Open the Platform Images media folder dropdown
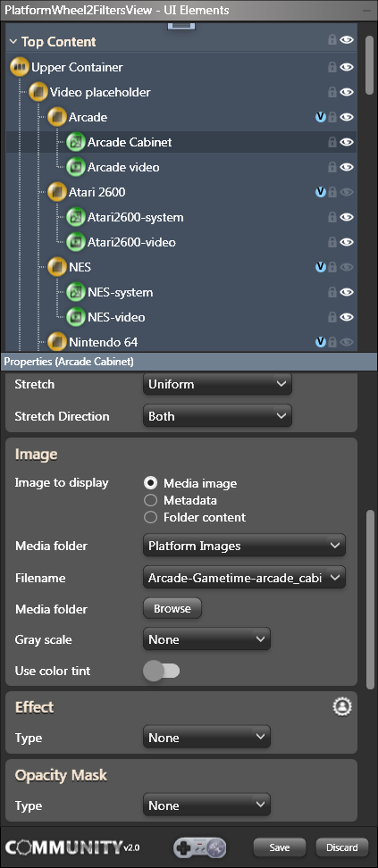The image size is (378, 868). point(245,546)
